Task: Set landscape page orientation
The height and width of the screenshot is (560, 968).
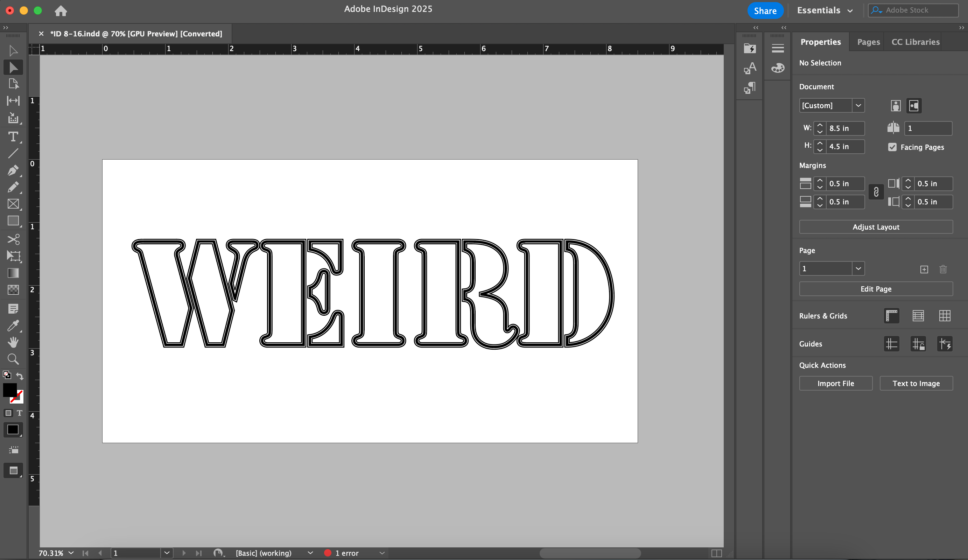Action: pos(914,106)
